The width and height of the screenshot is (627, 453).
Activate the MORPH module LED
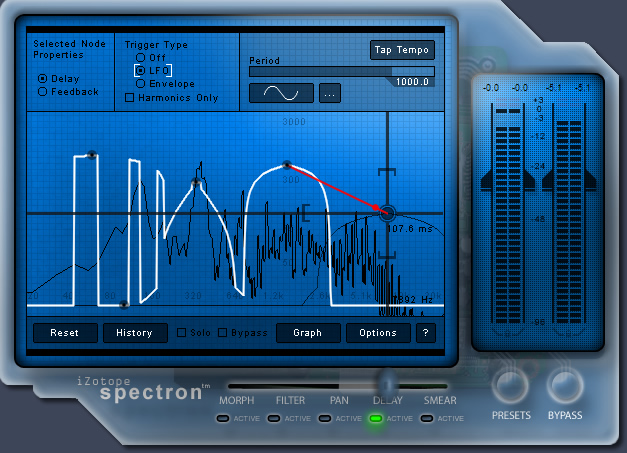click(x=223, y=419)
